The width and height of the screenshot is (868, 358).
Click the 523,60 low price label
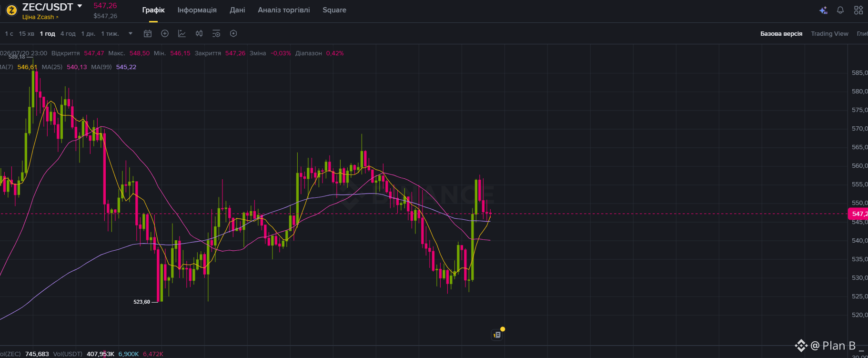click(141, 302)
